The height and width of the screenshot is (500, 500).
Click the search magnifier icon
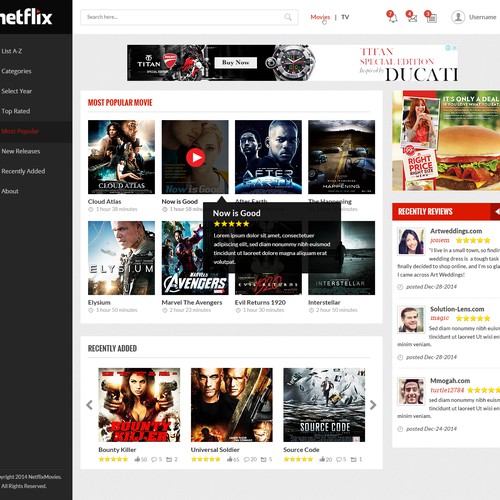point(288,17)
